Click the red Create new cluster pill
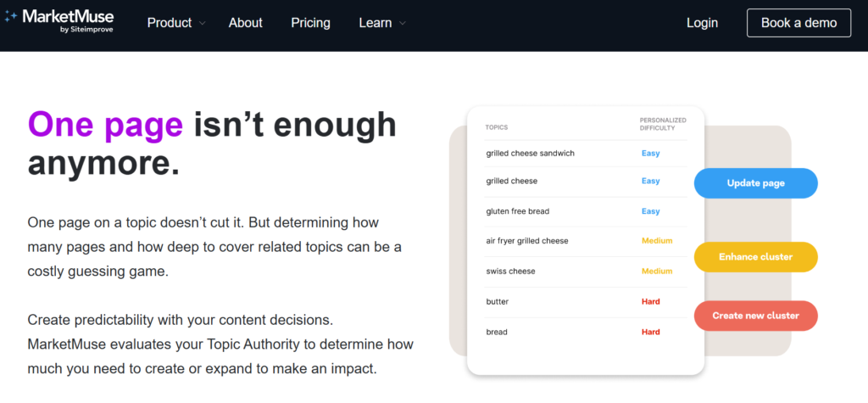 [755, 316]
